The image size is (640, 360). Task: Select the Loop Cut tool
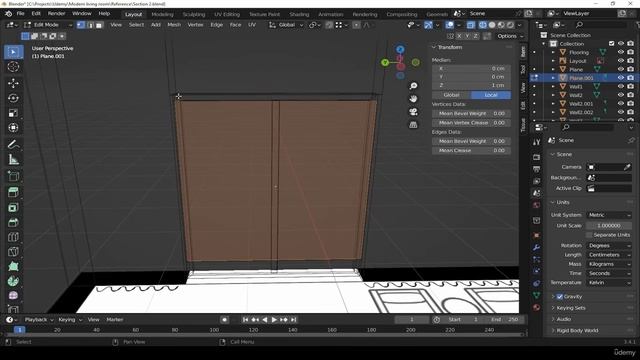[x=13, y=237]
